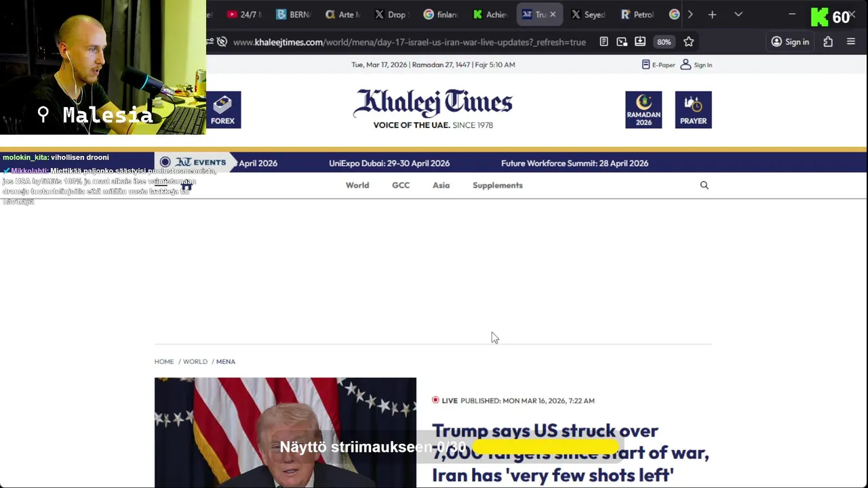Switch to the 24/7 YouTube tab
The width and height of the screenshot is (868, 488).
(243, 14)
